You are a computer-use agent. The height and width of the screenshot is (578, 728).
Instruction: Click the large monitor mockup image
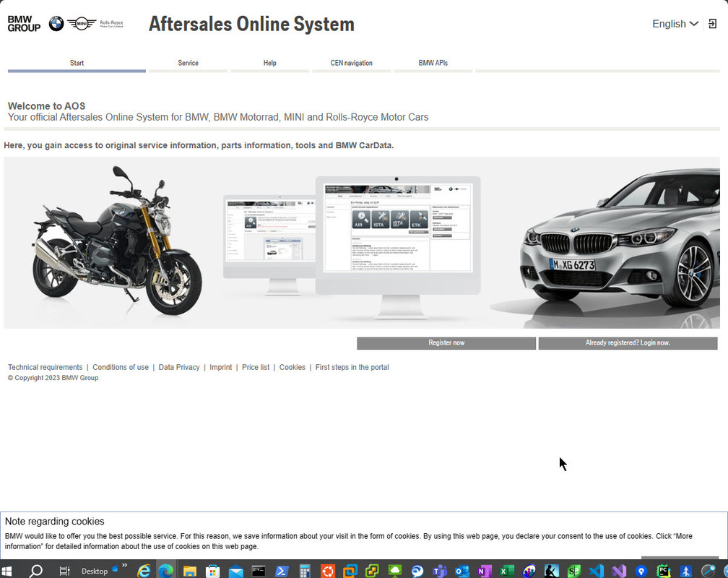click(398, 246)
